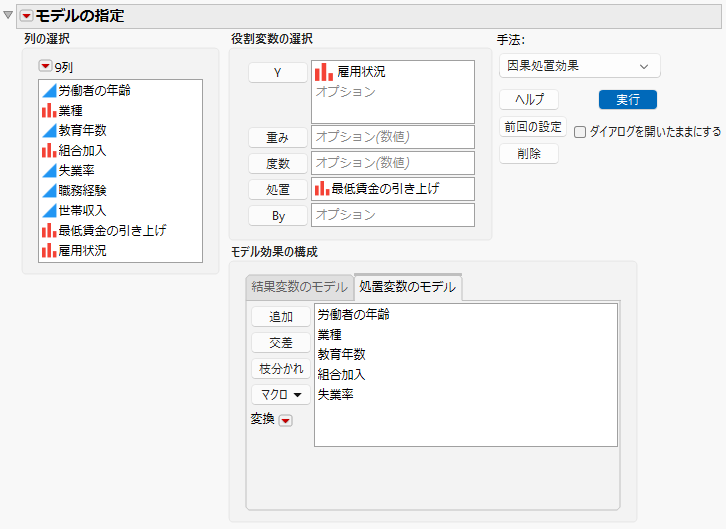Click continuous icon of 教育年数 column
This screenshot has width=726, height=529.
pos(50,131)
